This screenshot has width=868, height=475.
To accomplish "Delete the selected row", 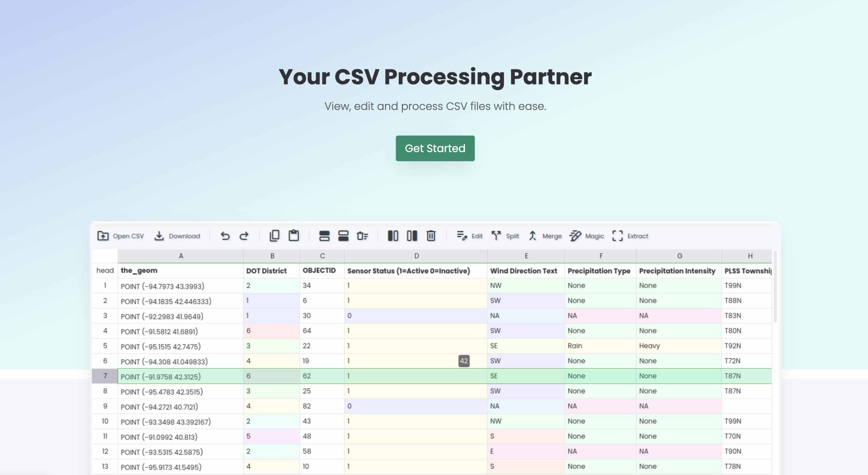I will (362, 236).
